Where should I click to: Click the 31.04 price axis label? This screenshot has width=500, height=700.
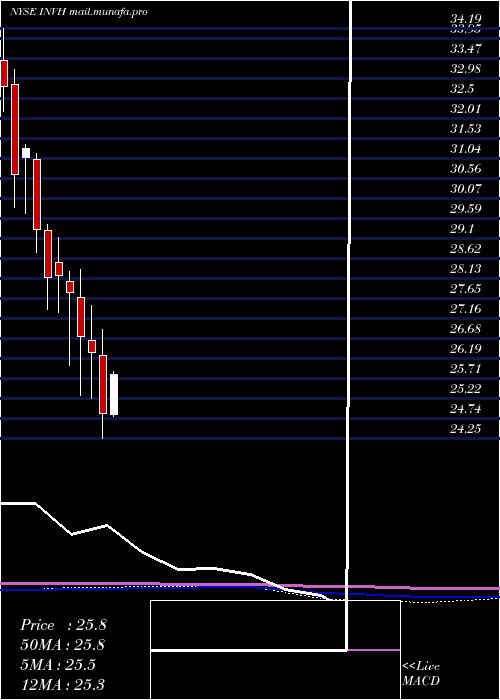coord(466,149)
